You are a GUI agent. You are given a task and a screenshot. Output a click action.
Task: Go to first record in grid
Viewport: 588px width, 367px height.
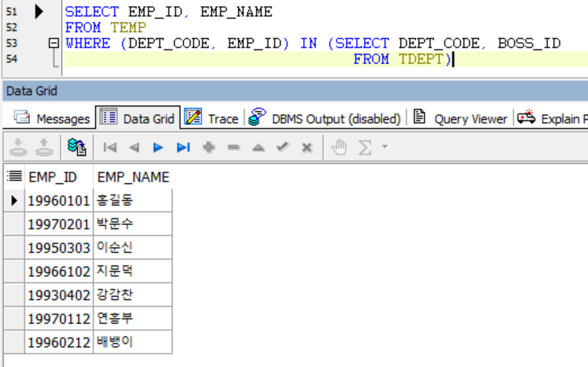(110, 147)
